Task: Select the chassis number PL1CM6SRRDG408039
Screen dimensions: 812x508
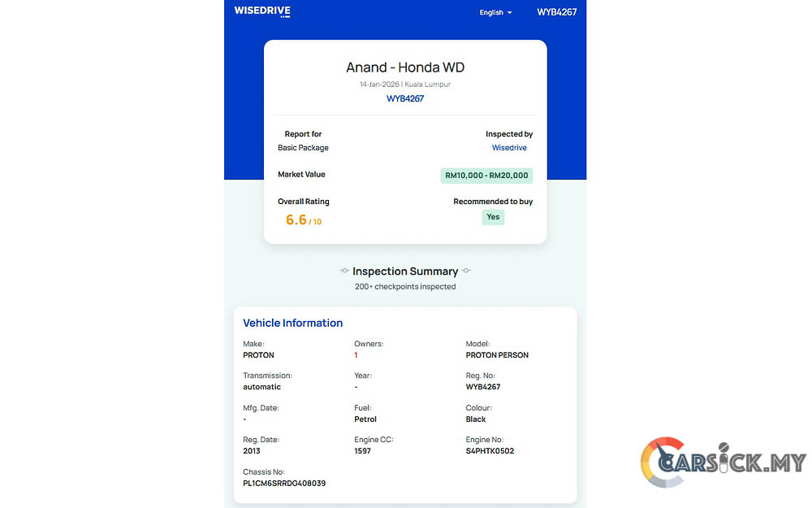Action: [x=284, y=483]
